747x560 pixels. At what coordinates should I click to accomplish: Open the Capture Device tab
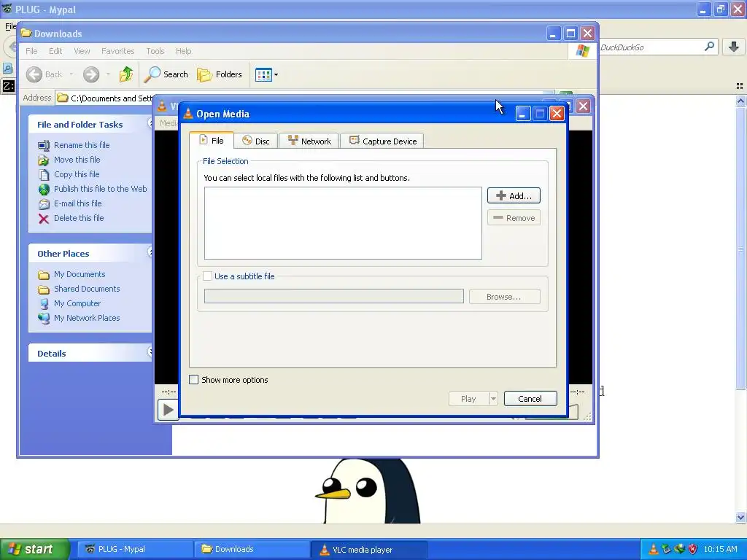tap(382, 141)
